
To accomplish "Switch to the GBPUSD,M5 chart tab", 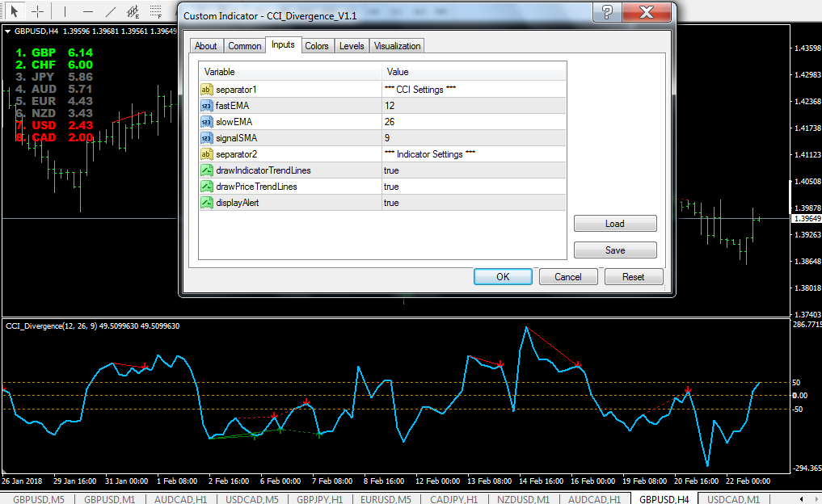I will 39,499.
